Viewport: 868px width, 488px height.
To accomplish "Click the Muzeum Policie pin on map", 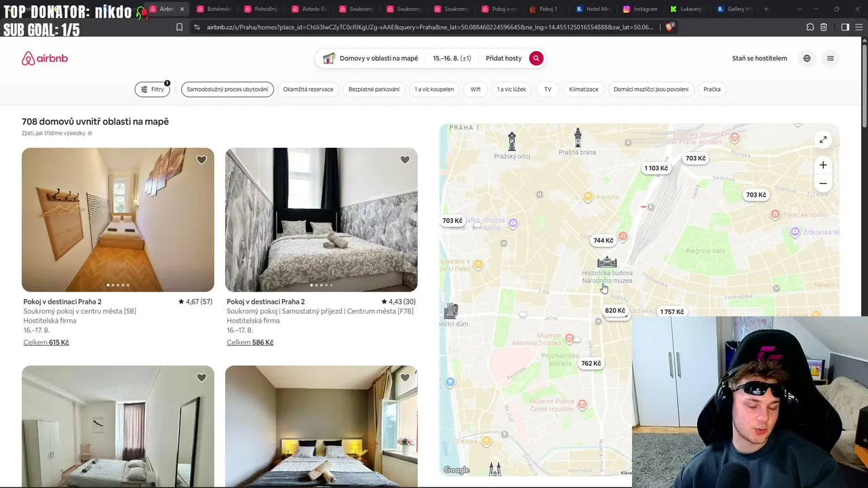I will coord(582,405).
